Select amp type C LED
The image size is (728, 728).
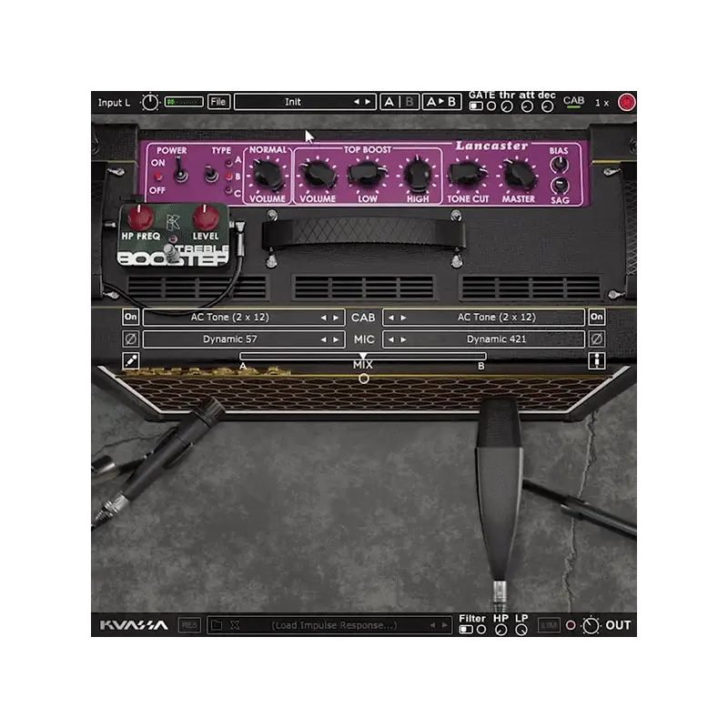(228, 190)
